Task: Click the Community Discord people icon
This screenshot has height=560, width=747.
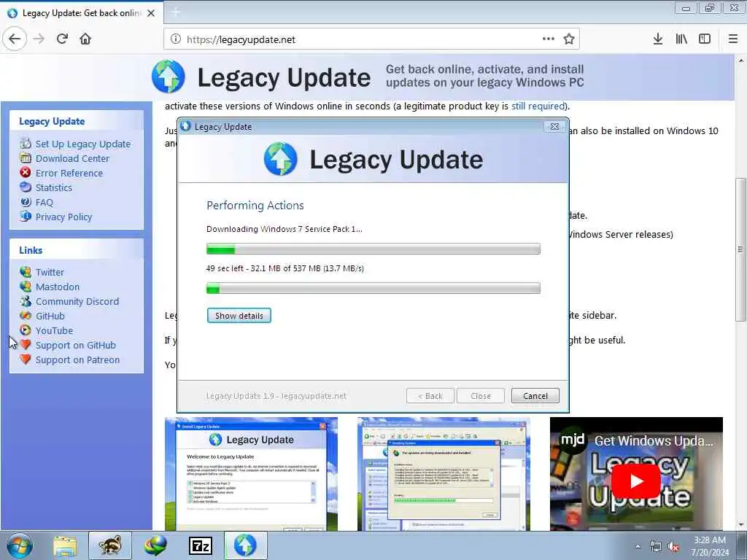Action: click(26, 301)
